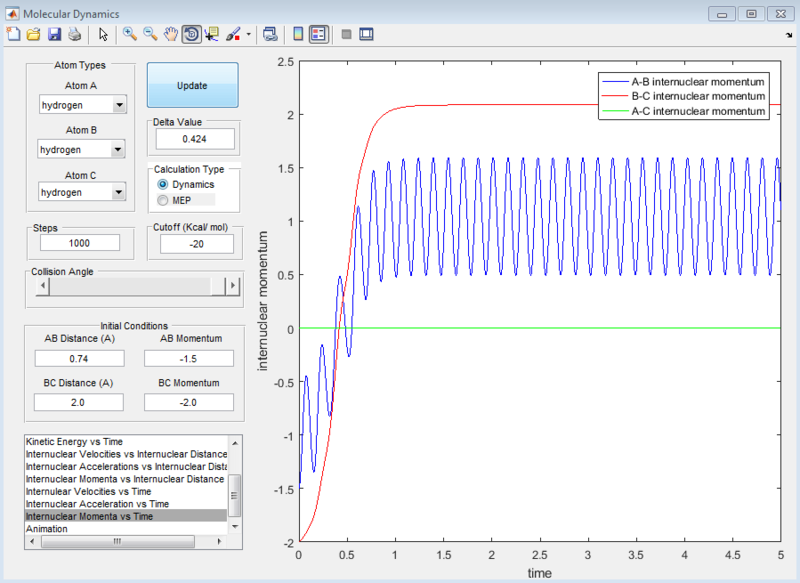The image size is (800, 583).
Task: Click the AB Momentum input field
Action: pyautogui.click(x=189, y=358)
